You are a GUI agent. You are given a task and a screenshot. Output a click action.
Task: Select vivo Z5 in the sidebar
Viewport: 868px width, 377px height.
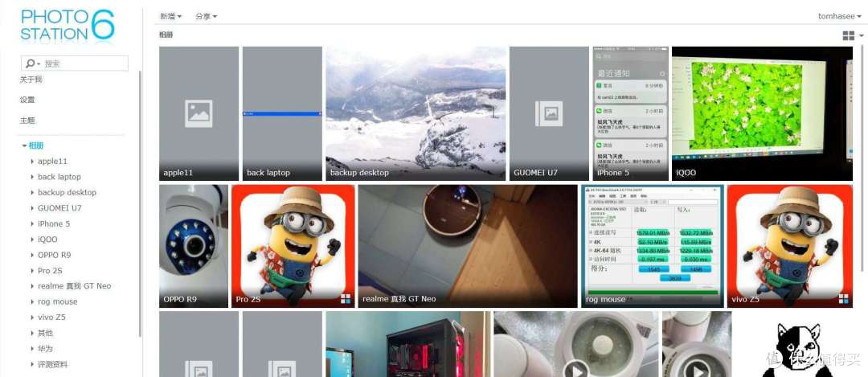(51, 318)
